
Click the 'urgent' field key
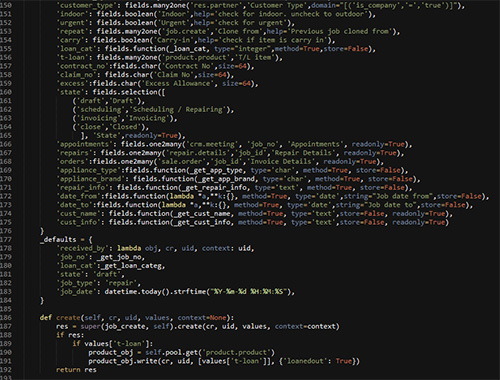tap(74, 23)
